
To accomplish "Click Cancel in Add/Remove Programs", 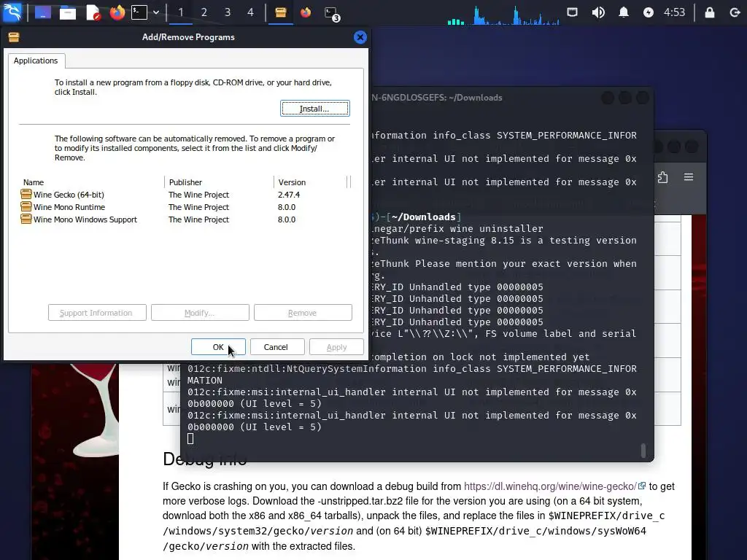I will [277, 347].
